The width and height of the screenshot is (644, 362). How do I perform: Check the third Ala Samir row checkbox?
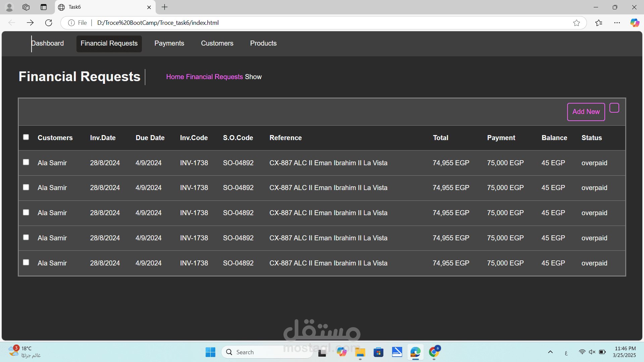(26, 213)
